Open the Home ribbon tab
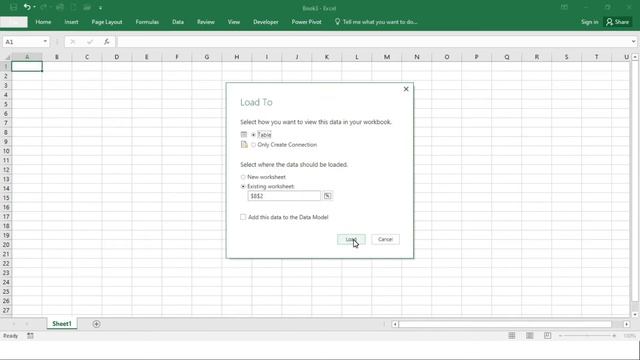The image size is (640, 360). (x=43, y=22)
